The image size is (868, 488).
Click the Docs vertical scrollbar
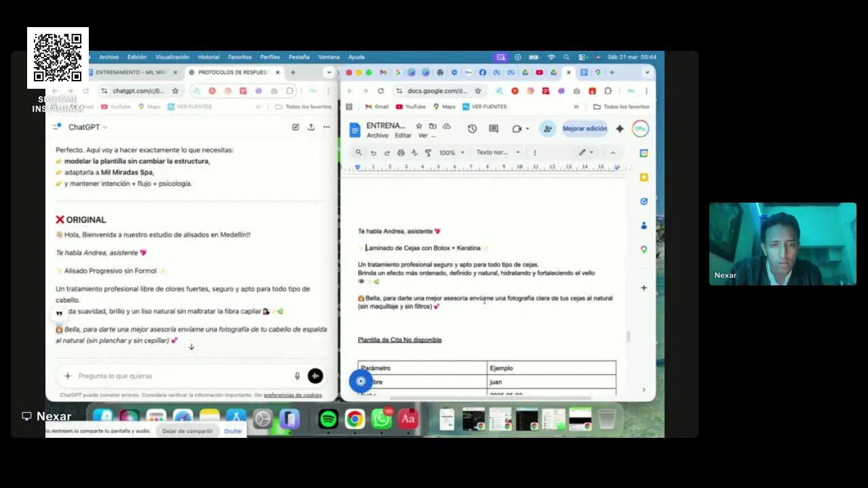coord(628,337)
